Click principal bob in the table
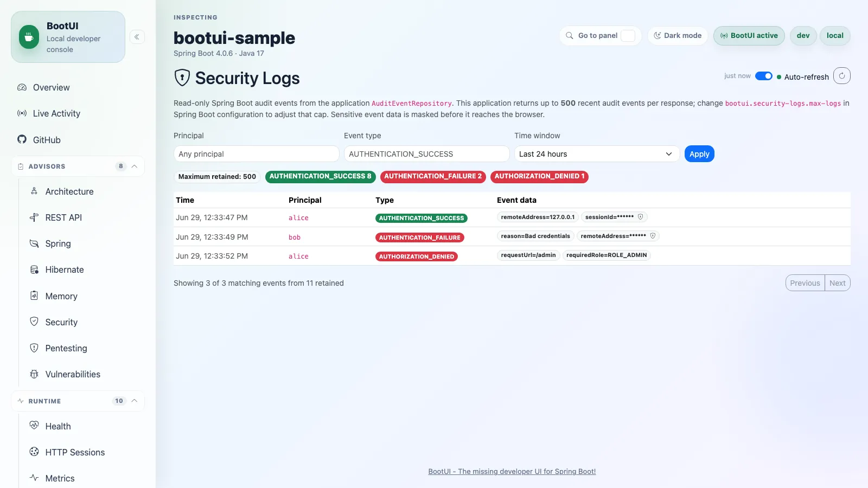 [295, 237]
